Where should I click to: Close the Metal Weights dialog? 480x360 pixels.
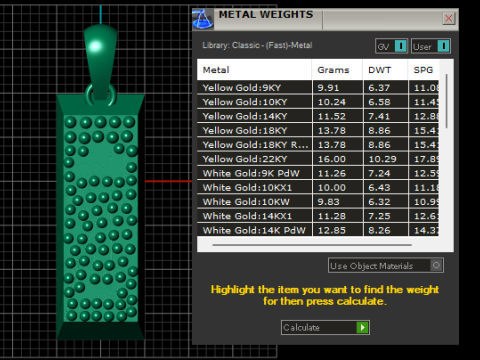coord(449,18)
